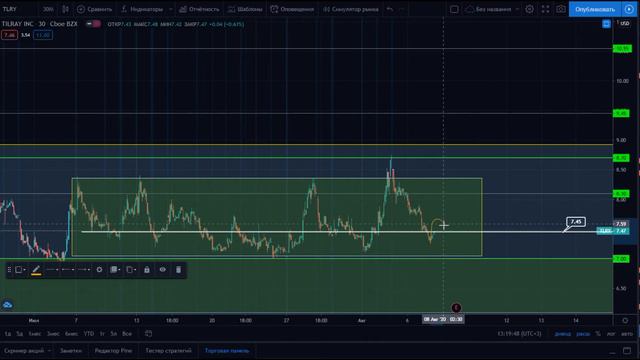Select the YTD date range
640x360 pixels.
(89, 333)
